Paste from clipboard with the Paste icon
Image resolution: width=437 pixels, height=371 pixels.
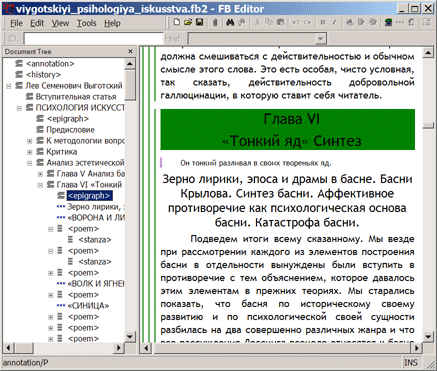pyautogui.click(x=281, y=22)
